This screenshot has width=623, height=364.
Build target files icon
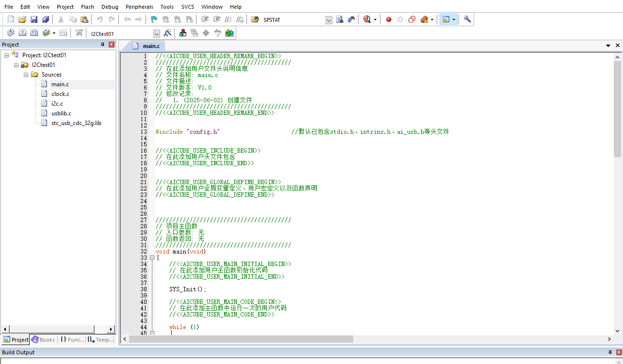(22, 33)
